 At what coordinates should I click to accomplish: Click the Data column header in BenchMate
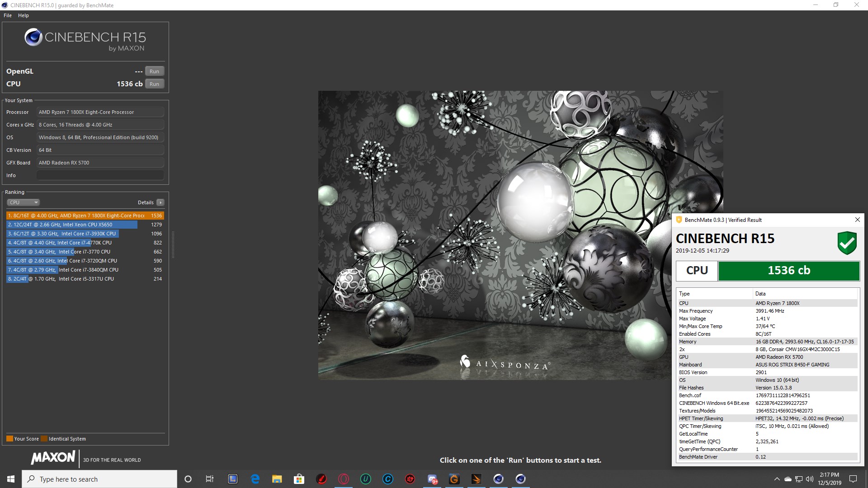805,294
